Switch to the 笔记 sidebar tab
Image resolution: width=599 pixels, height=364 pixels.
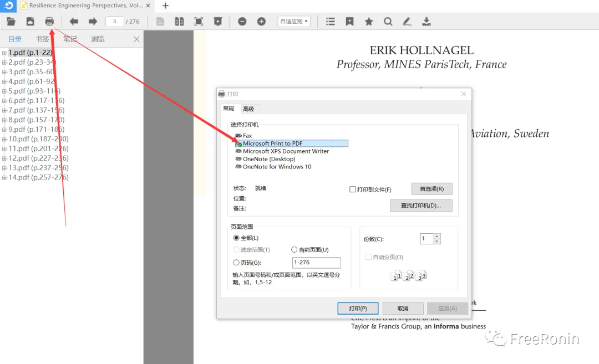70,39
